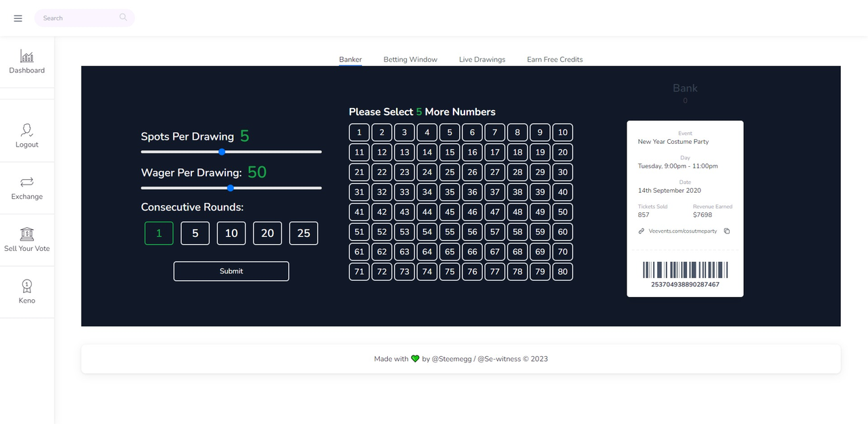This screenshot has width=868, height=424.
Task: Click the 857 tickets sold value
Action: (644, 214)
